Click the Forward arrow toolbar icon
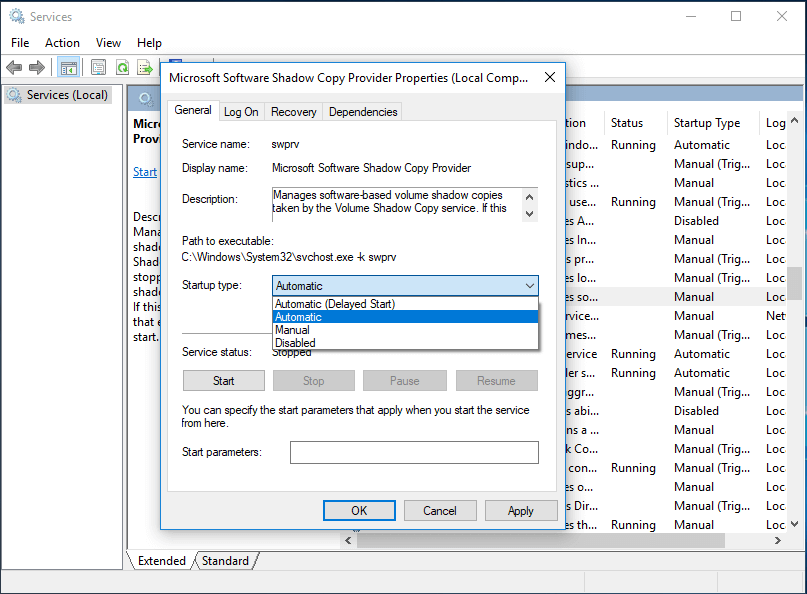Screen dimensions: 807x594 tap(37, 67)
